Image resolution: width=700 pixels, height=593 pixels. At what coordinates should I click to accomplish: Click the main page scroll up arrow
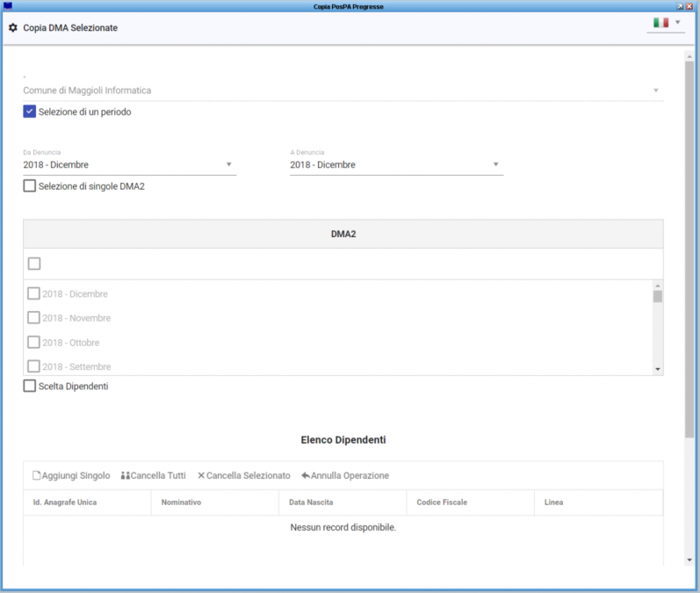coord(689,57)
